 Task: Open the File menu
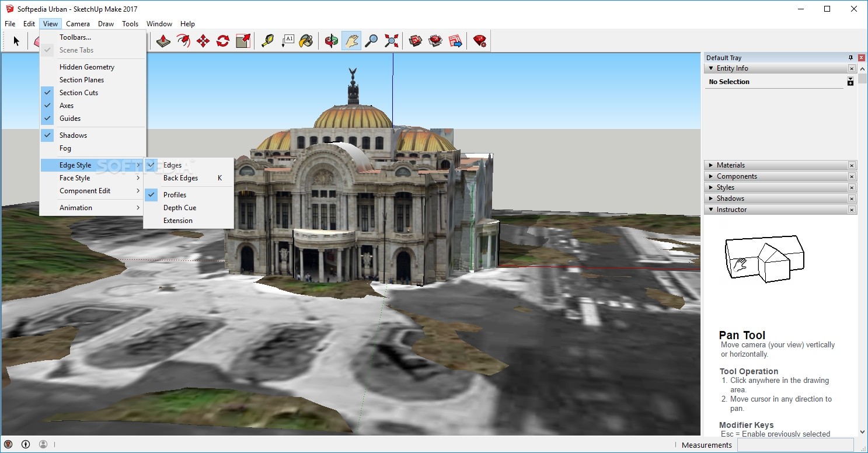click(x=10, y=24)
